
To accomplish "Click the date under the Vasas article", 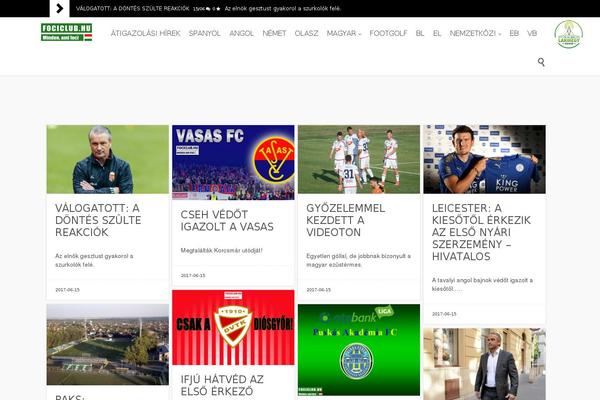I will click(193, 275).
